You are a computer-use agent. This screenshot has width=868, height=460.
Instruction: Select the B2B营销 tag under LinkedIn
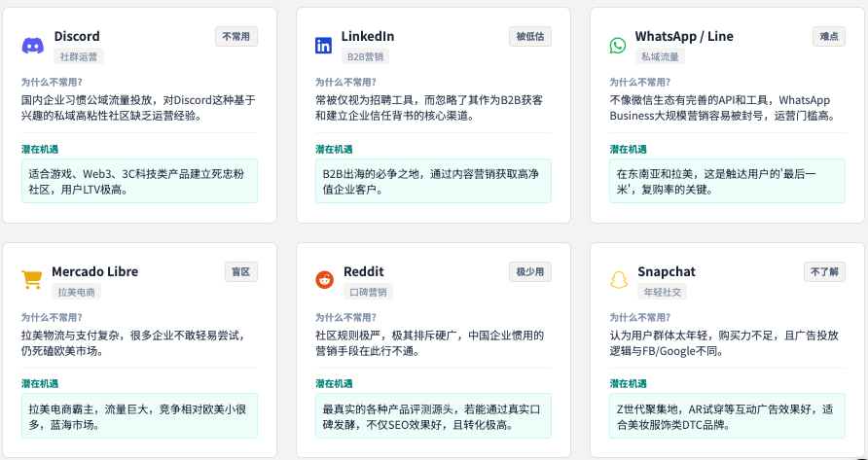click(366, 56)
